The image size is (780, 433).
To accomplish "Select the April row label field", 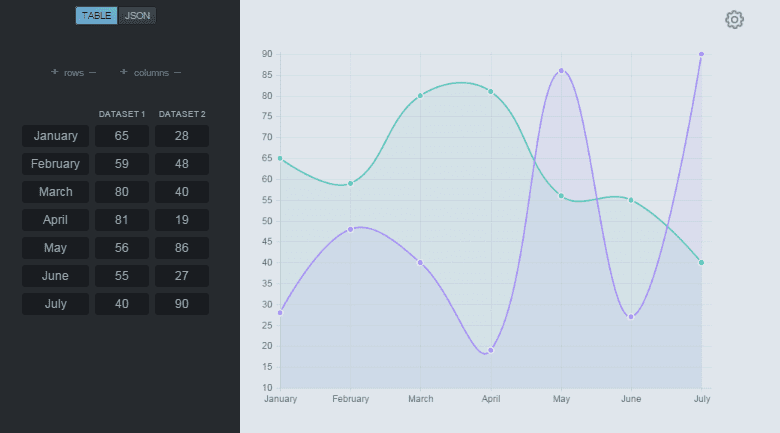I will pos(55,220).
